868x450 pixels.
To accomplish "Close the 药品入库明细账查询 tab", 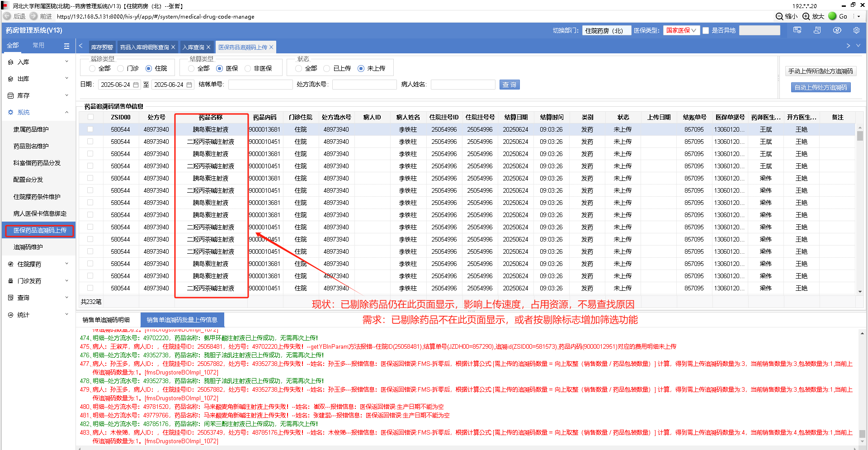I will (173, 47).
